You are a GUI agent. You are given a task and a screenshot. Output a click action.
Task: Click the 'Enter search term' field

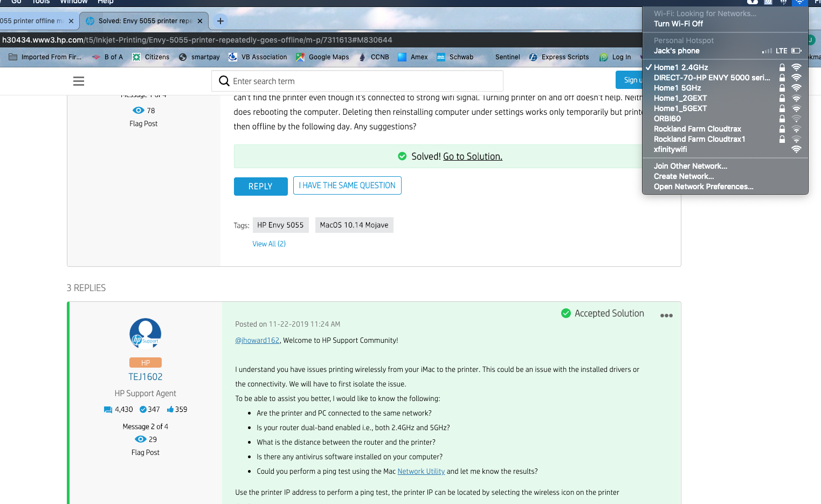(357, 81)
